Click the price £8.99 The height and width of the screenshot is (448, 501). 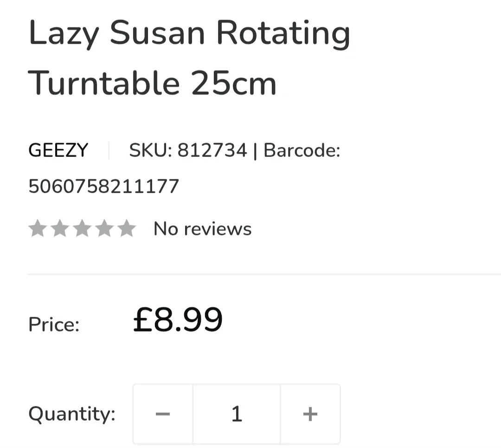click(178, 318)
